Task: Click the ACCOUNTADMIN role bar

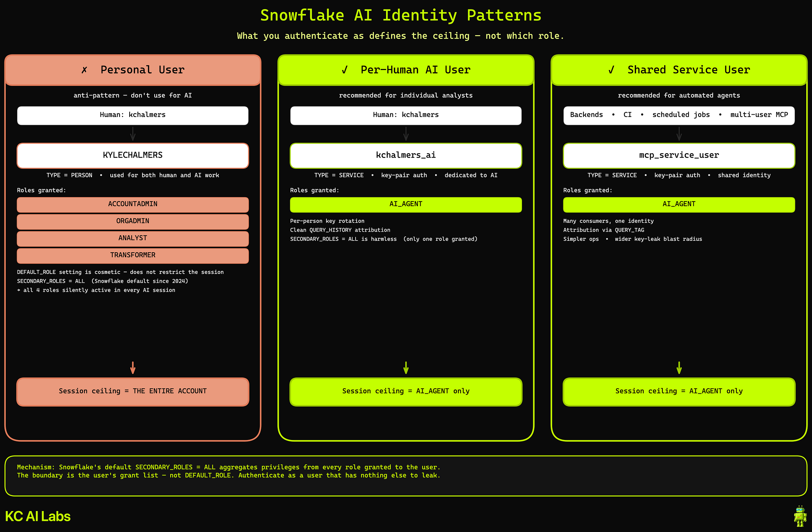Action: 133,204
